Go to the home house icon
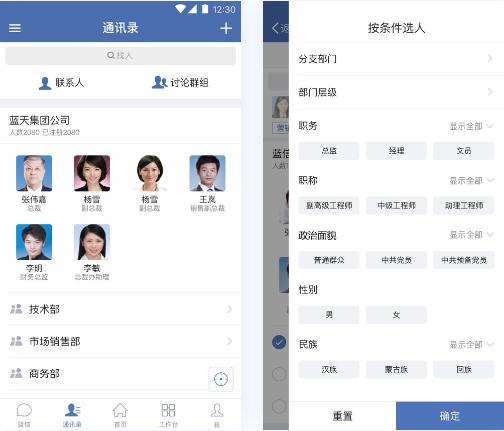 120,410
